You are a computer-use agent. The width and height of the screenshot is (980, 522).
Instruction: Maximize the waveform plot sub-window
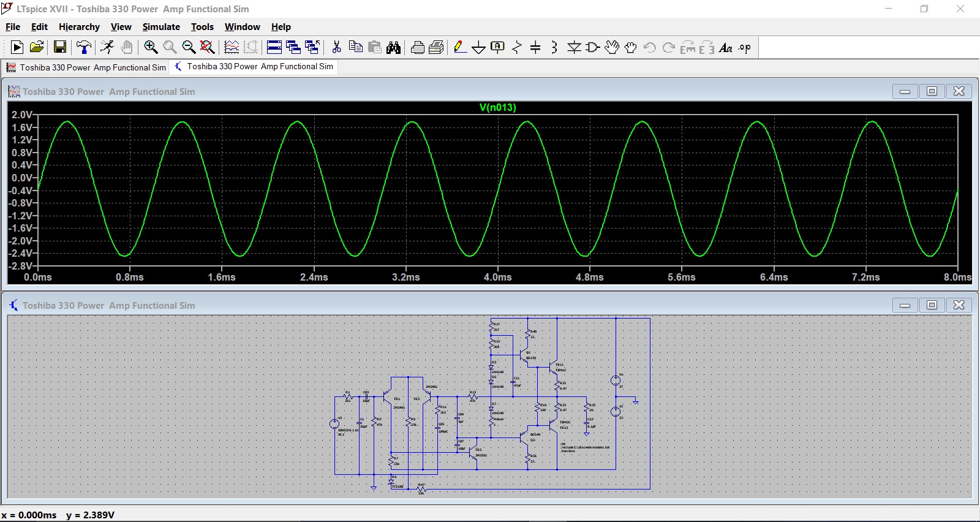pyautogui.click(x=932, y=91)
